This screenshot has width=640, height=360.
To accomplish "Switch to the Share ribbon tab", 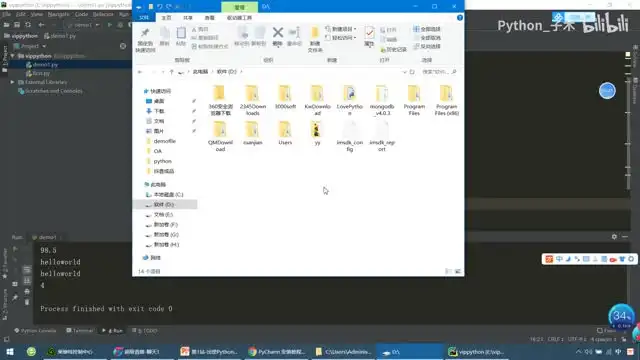I will click(x=188, y=18).
